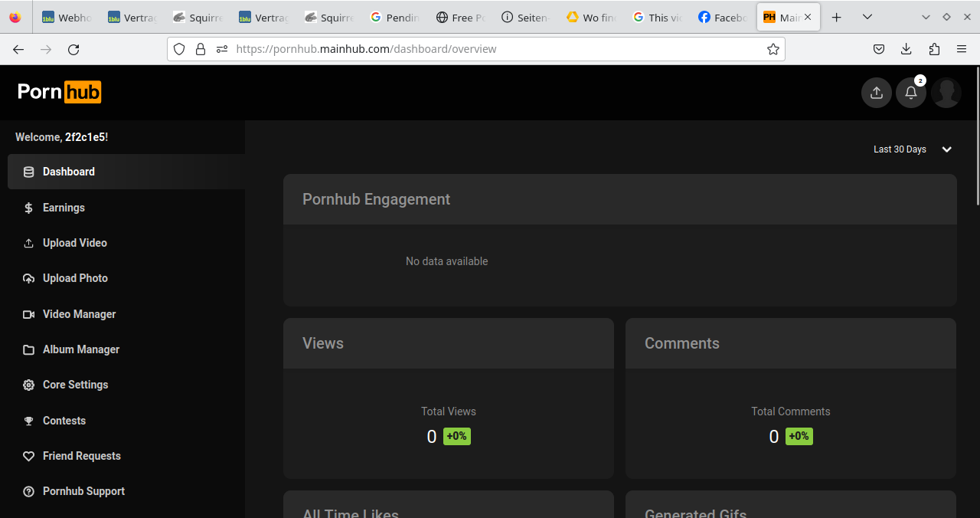Reload the page with the refresh icon
The height and width of the screenshot is (518, 980).
(73, 49)
